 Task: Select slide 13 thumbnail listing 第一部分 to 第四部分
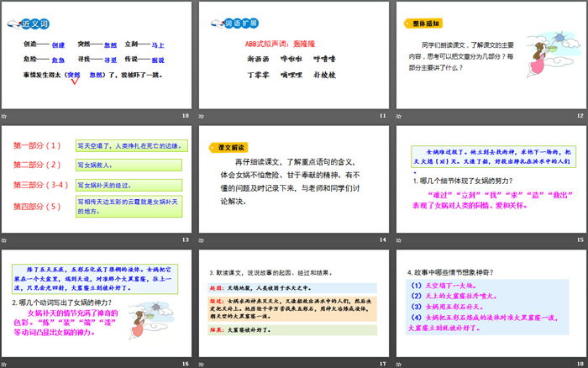click(97, 179)
